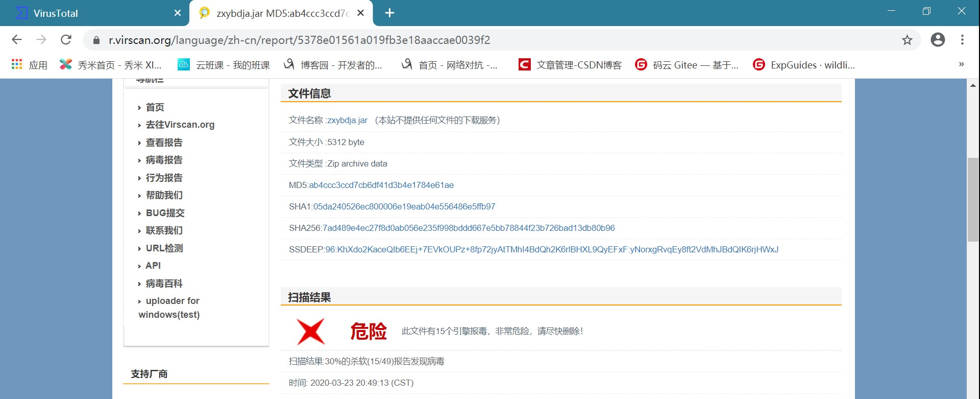Open 文章管理-CSDN博客 bookmark
The height and width of the screenshot is (399, 980).
[570, 65]
